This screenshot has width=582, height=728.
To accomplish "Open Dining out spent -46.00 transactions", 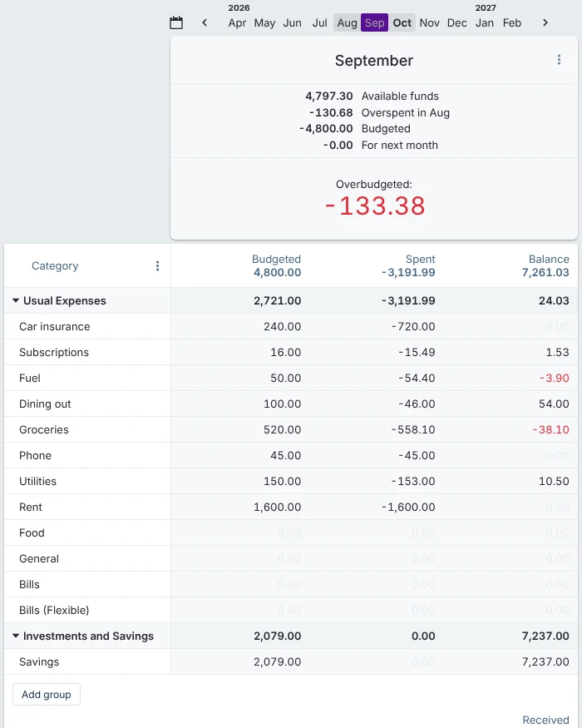I will (417, 404).
